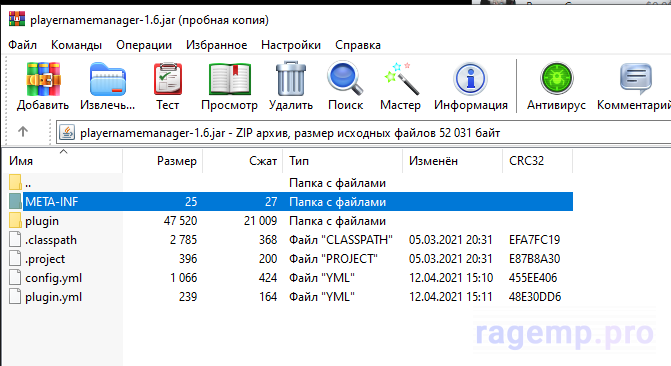Click the CRC32 value 48E30DD6
Viewport: 671px width, 366px height.
coord(535,297)
